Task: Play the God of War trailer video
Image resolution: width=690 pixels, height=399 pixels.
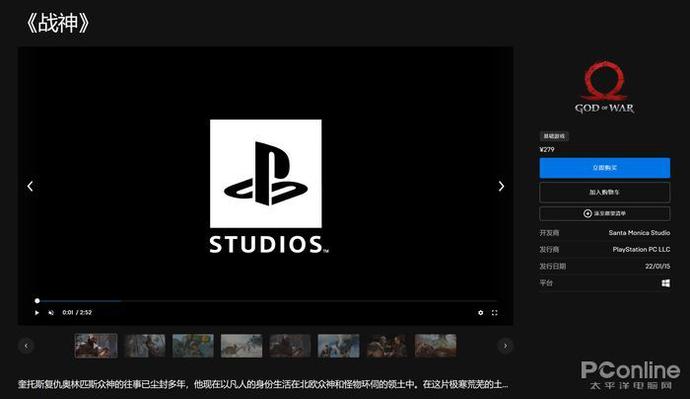Action: (37, 313)
